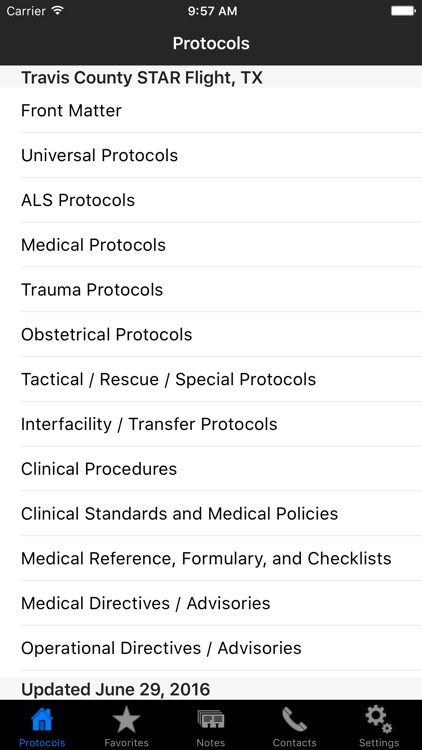This screenshot has height=750, width=422.
Task: Open the Front Matter section
Action: [211, 110]
